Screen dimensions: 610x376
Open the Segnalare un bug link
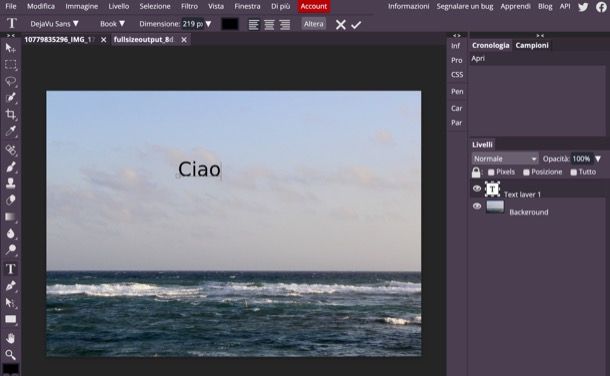pyautogui.click(x=465, y=6)
